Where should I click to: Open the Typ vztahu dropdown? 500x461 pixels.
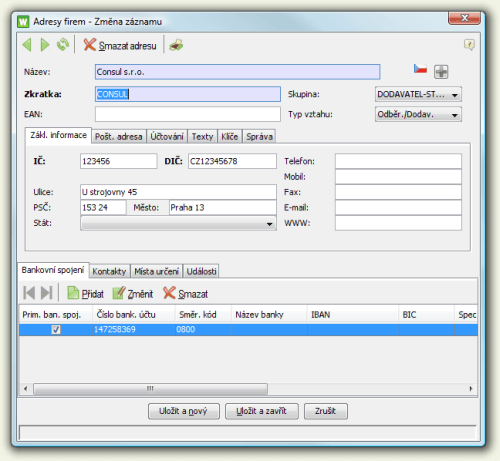pyautogui.click(x=418, y=114)
